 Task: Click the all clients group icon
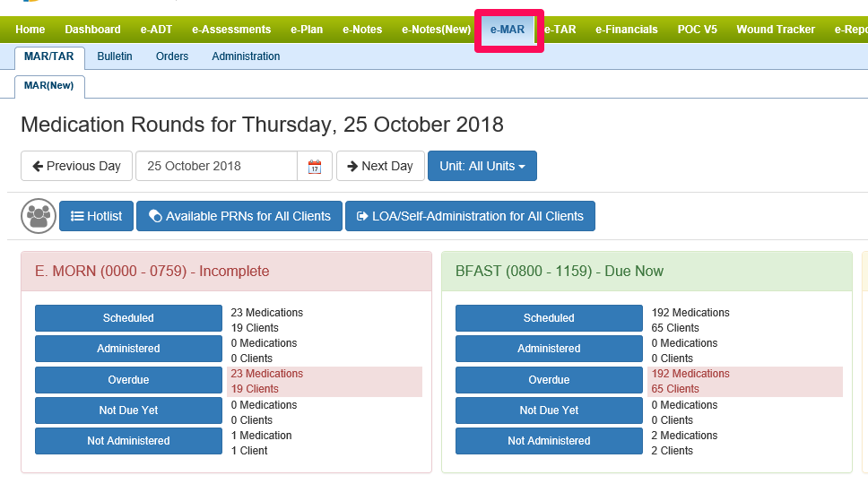[38, 216]
